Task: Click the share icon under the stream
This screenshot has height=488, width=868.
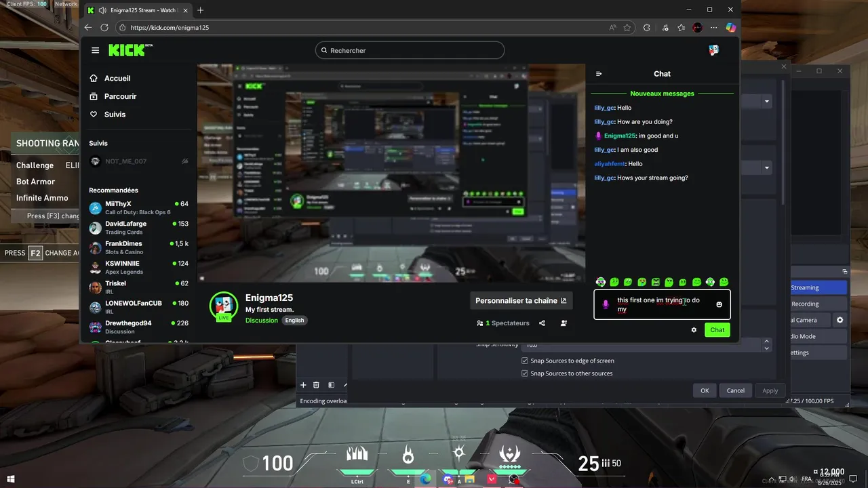Action: (x=542, y=323)
